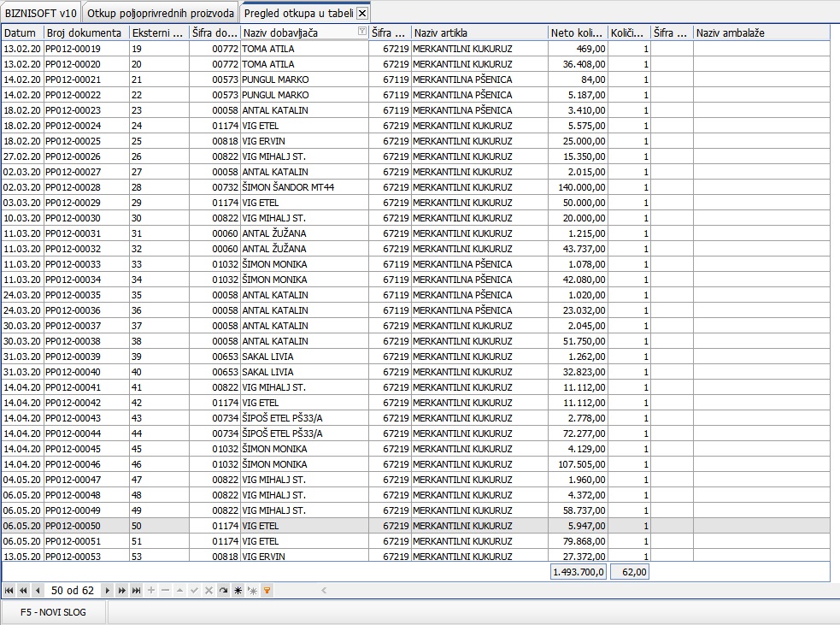Sort by Datum column header

coord(22,32)
